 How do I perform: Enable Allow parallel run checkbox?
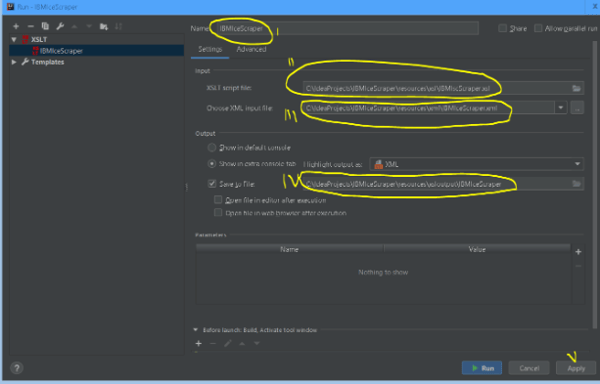coord(538,28)
